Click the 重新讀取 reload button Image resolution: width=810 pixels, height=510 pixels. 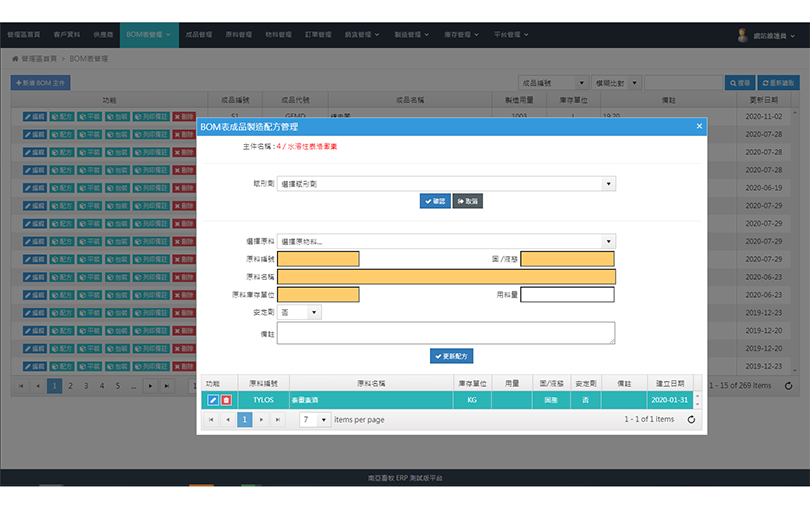(x=779, y=83)
